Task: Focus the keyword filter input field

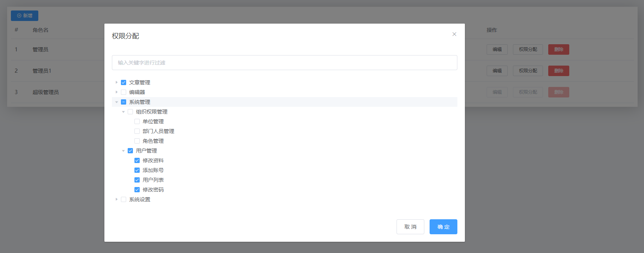Action: pyautogui.click(x=284, y=63)
